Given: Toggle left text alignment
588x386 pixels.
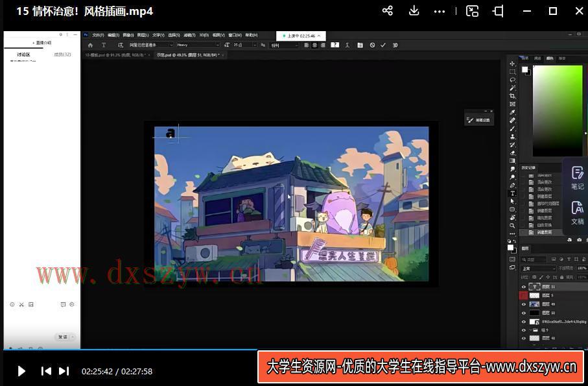Looking at the screenshot, I should (x=307, y=45).
